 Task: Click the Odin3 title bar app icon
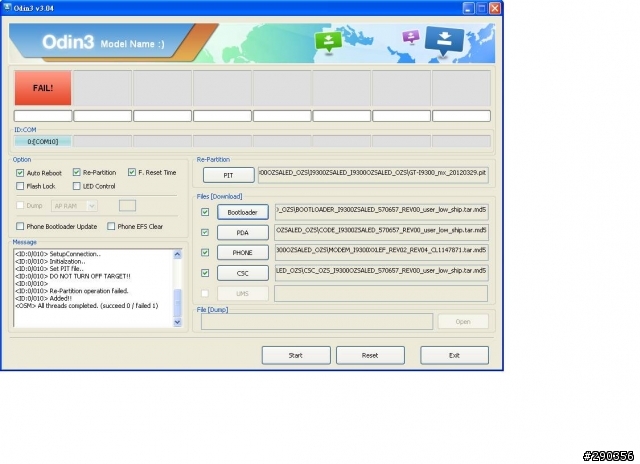coord(7,7)
